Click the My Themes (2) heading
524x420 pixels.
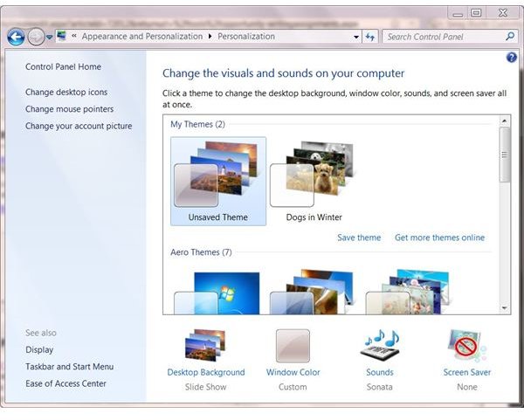(x=197, y=124)
